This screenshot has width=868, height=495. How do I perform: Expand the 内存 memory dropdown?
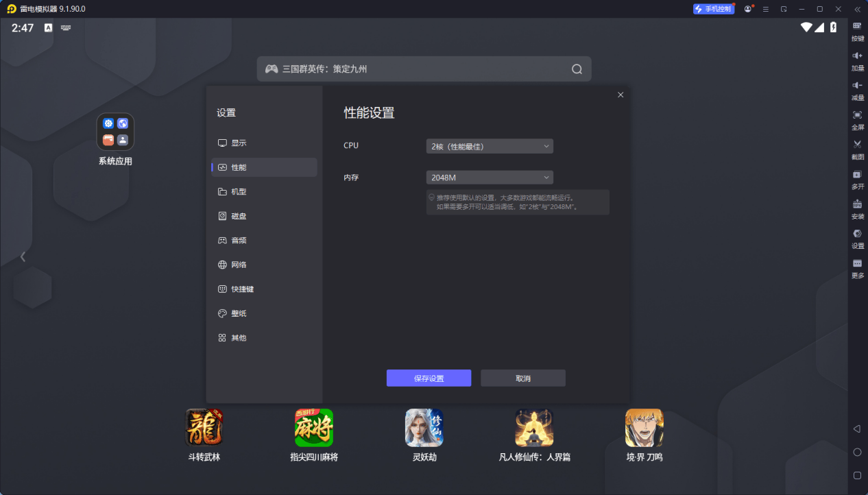pos(489,178)
